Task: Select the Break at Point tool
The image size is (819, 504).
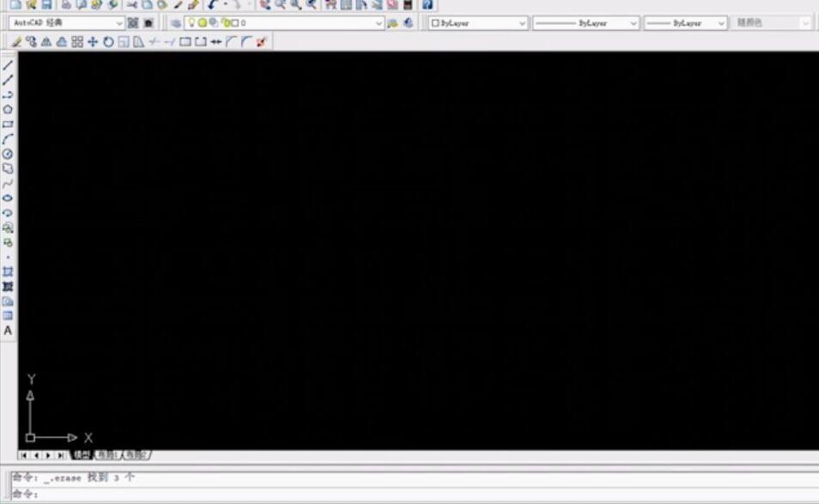Action: point(185,42)
